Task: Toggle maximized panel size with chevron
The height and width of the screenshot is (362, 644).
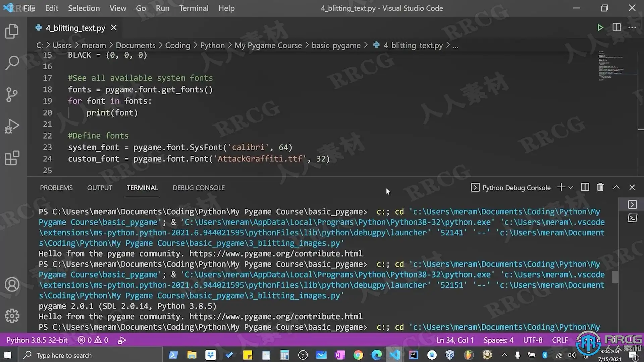Action: point(616,187)
